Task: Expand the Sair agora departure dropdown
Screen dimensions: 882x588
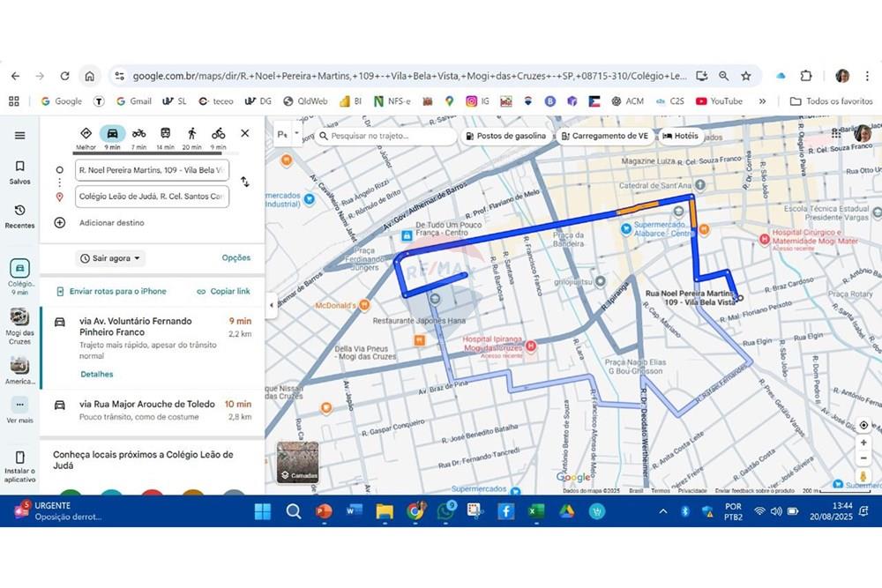Action: click(111, 258)
